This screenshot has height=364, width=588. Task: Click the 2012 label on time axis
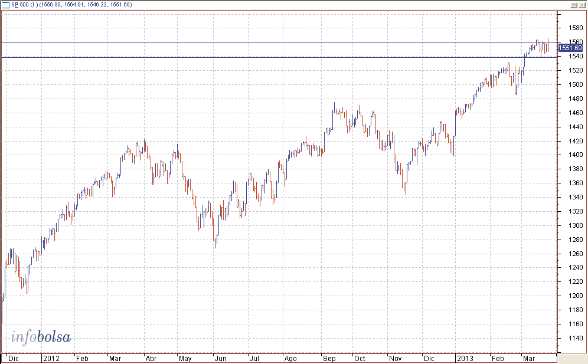(51, 358)
